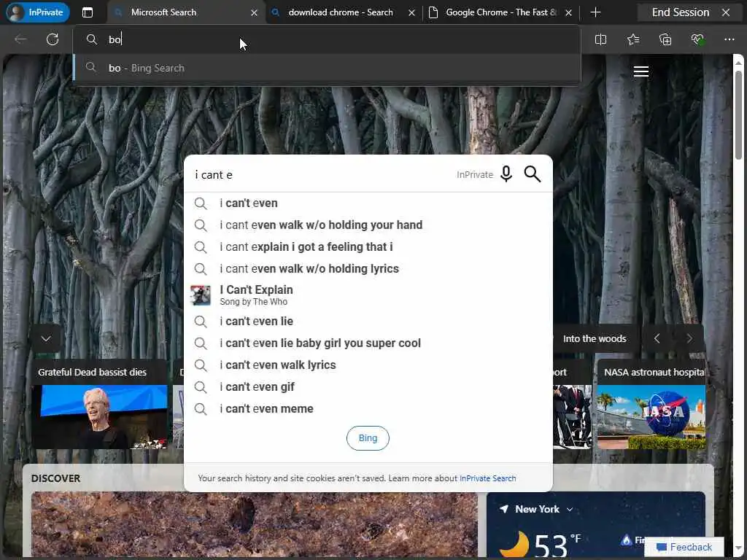The width and height of the screenshot is (747, 560).
Task: Select 'i cant even walk w/o holding your hand'
Action: [368, 225]
